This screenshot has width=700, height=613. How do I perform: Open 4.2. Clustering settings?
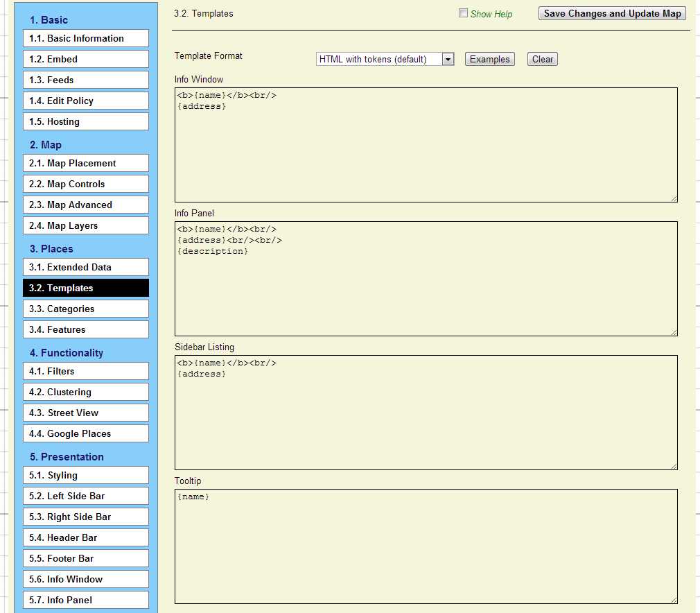pyautogui.click(x=86, y=392)
